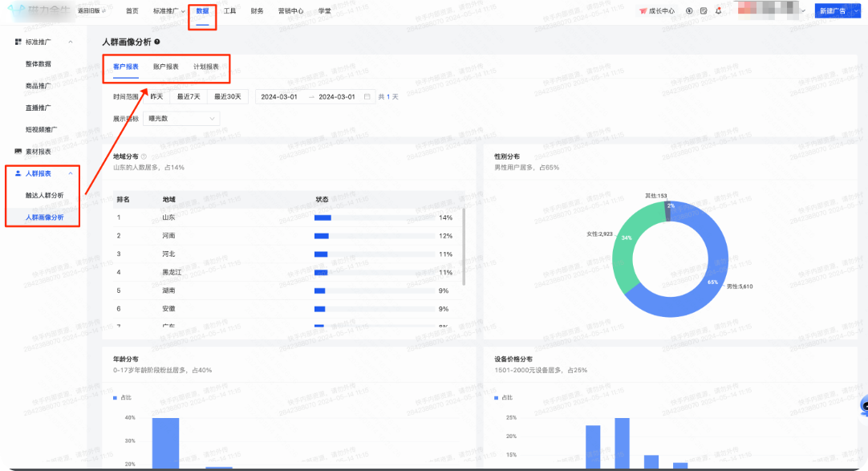
Task: Toggle the 占比 legend in 年龄分布 chart
Action: [124, 398]
